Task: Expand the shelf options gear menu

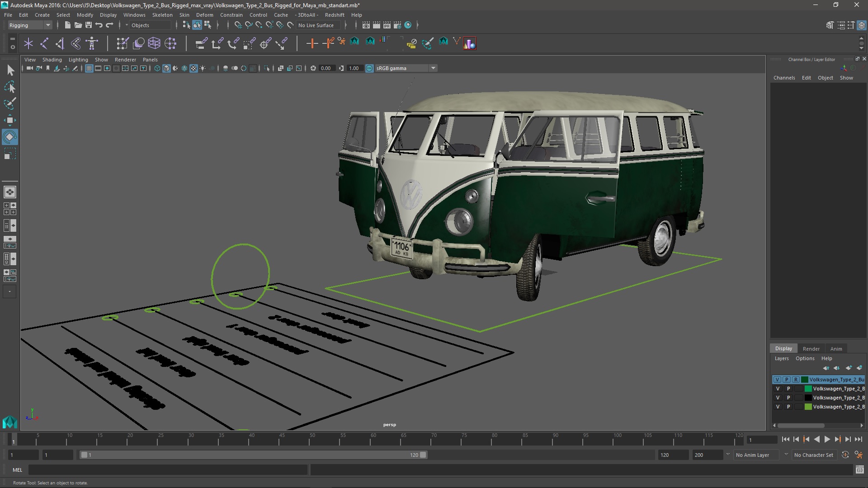Action: tap(13, 47)
